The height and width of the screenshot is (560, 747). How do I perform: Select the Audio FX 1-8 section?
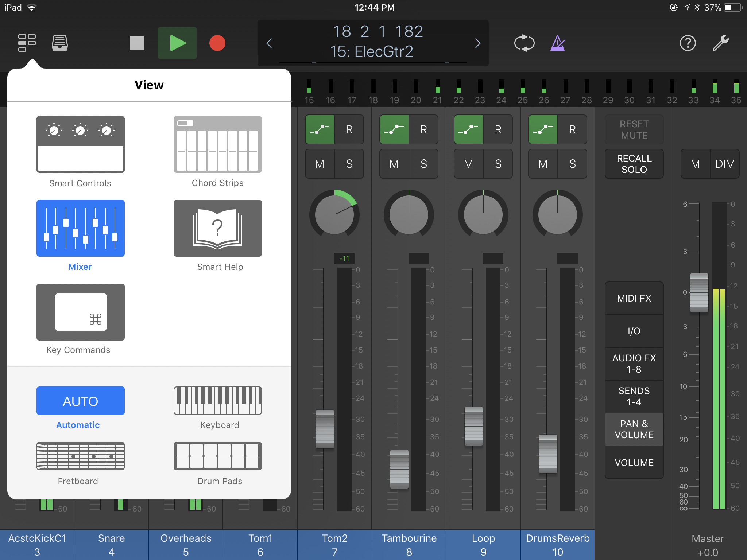point(634,363)
